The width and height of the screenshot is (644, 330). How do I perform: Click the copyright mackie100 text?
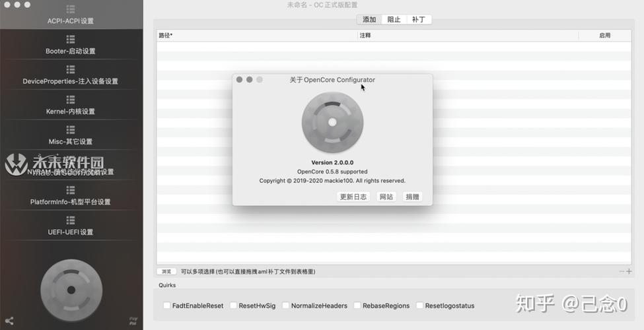332,181
